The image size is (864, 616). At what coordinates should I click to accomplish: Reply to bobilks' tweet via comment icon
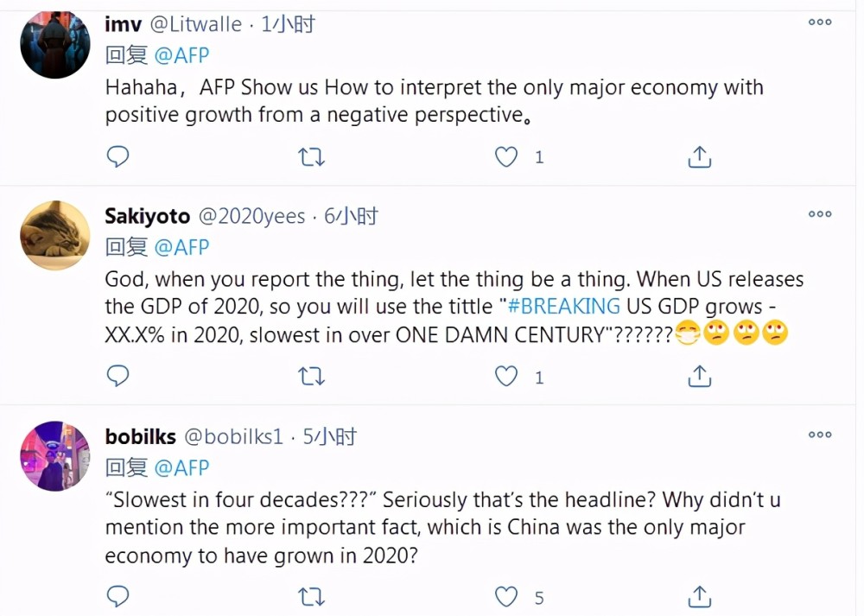118,596
